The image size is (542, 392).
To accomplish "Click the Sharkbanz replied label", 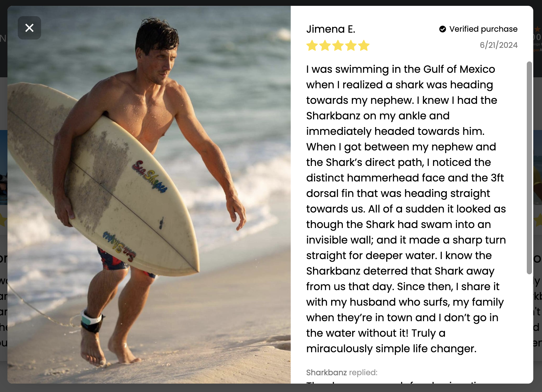I will [x=342, y=373].
